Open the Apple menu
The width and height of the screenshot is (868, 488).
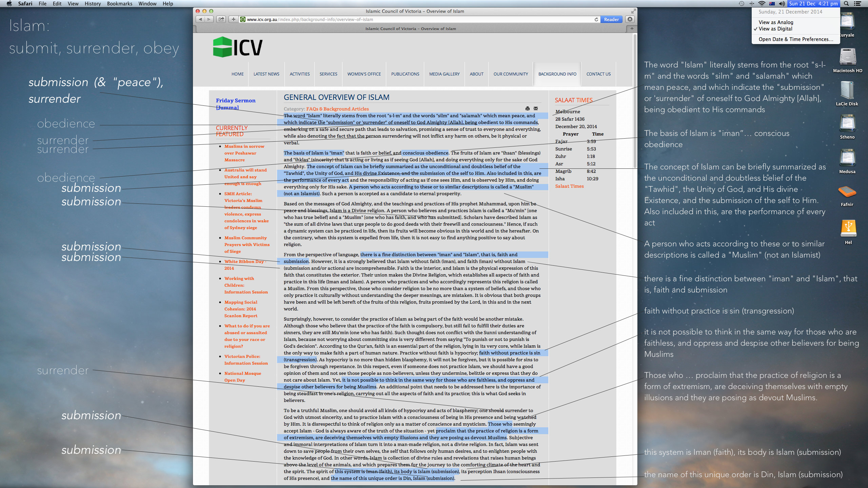pos(9,3)
